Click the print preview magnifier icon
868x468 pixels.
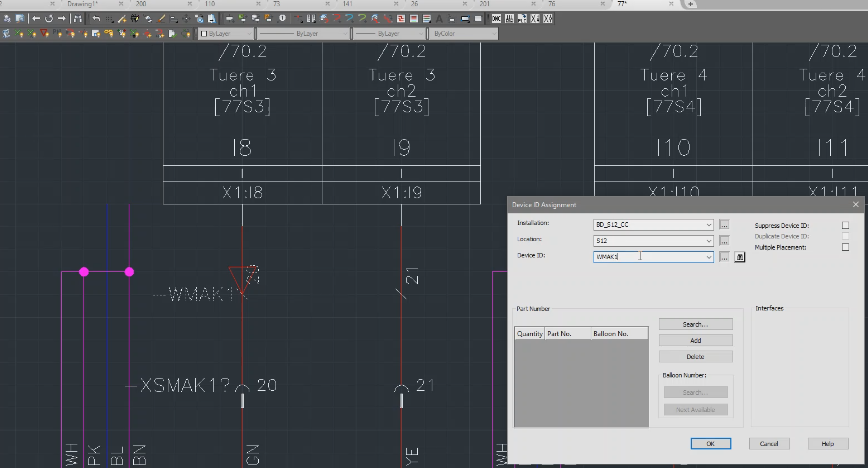(x=20, y=18)
